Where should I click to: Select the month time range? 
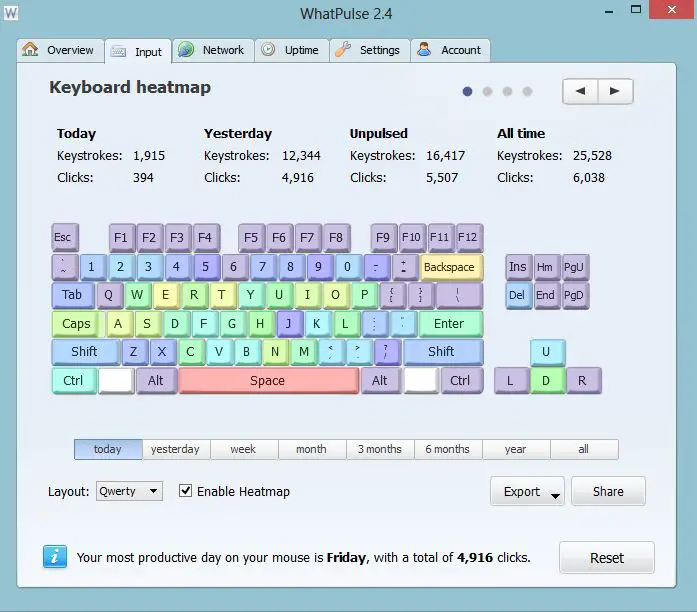tap(312, 449)
